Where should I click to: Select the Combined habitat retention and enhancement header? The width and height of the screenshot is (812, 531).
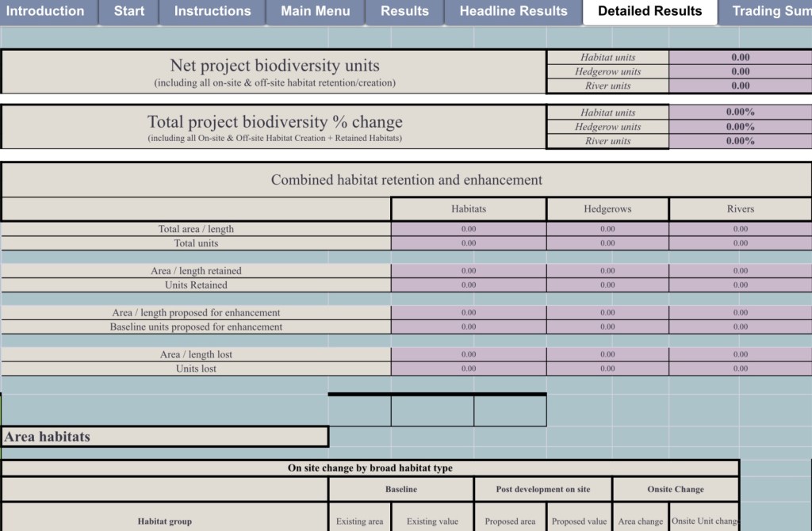[406, 180]
